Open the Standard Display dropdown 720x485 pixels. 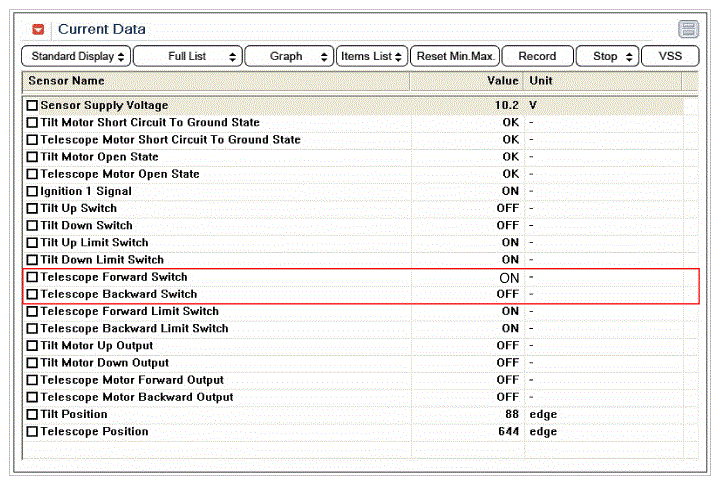[76, 56]
